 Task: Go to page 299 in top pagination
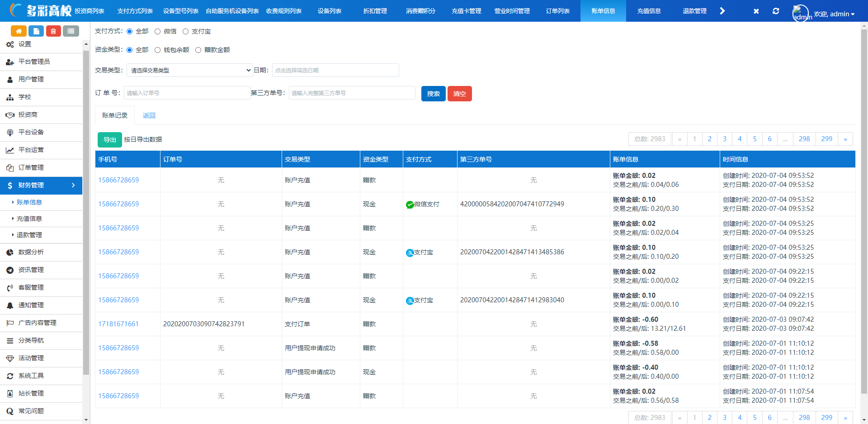tap(827, 139)
